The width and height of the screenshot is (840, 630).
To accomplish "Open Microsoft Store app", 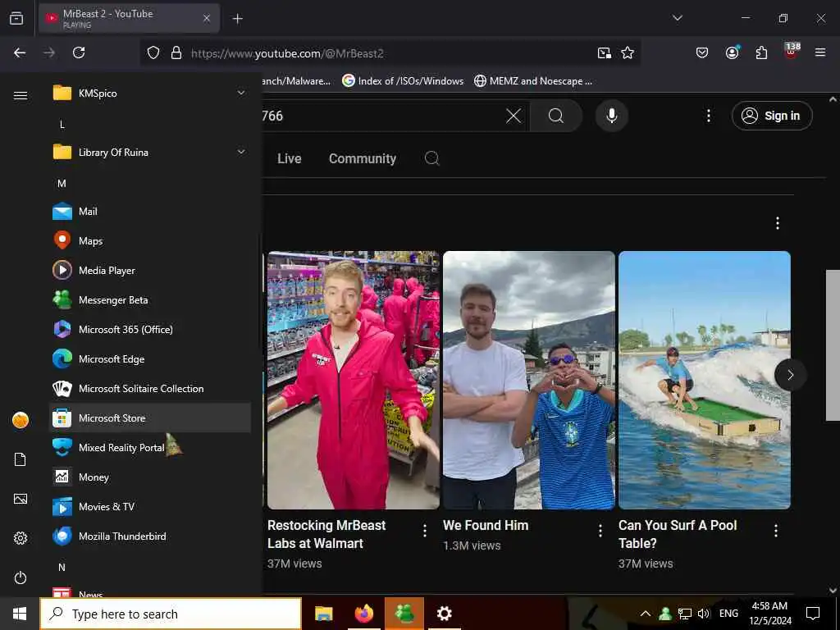I will click(x=150, y=418).
